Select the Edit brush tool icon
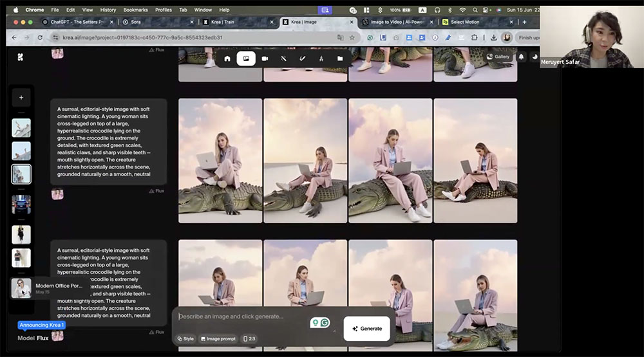This screenshot has width=644, height=357. (x=302, y=59)
